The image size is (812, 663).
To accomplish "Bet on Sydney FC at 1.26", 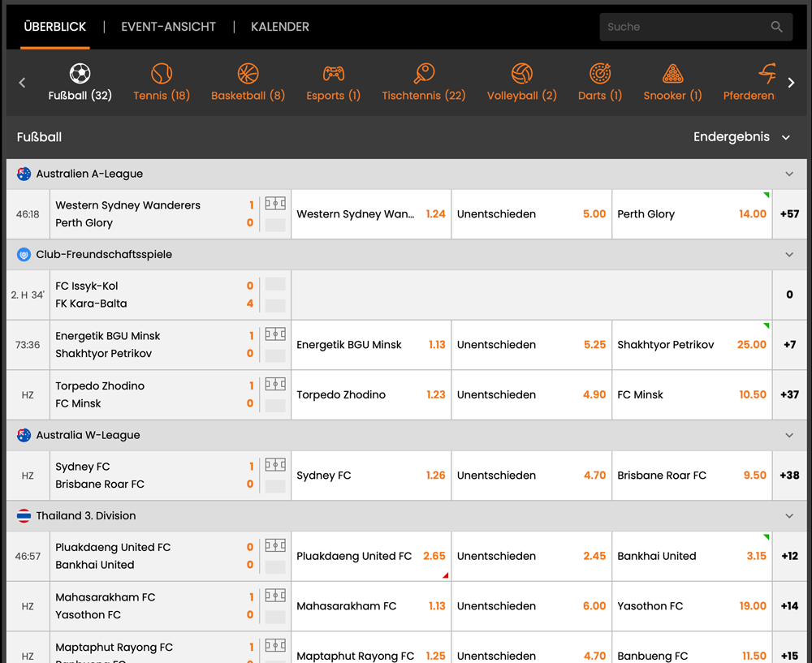I will click(371, 476).
